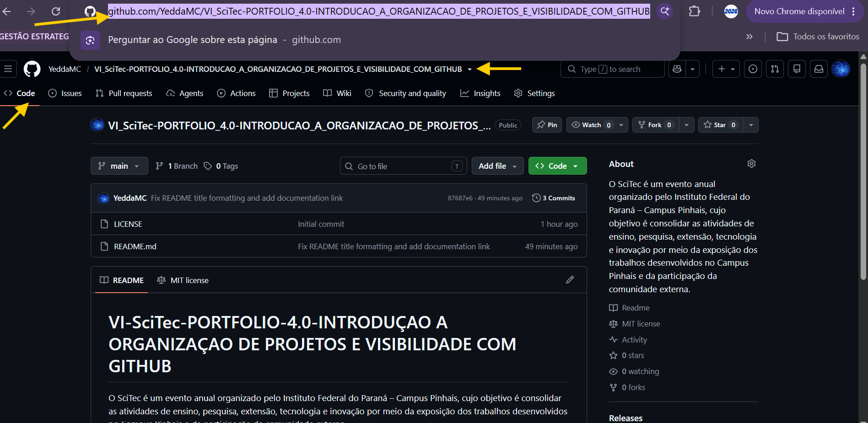The width and height of the screenshot is (868, 423).
Task: Expand the Star lists dropdown arrow
Action: (x=751, y=125)
